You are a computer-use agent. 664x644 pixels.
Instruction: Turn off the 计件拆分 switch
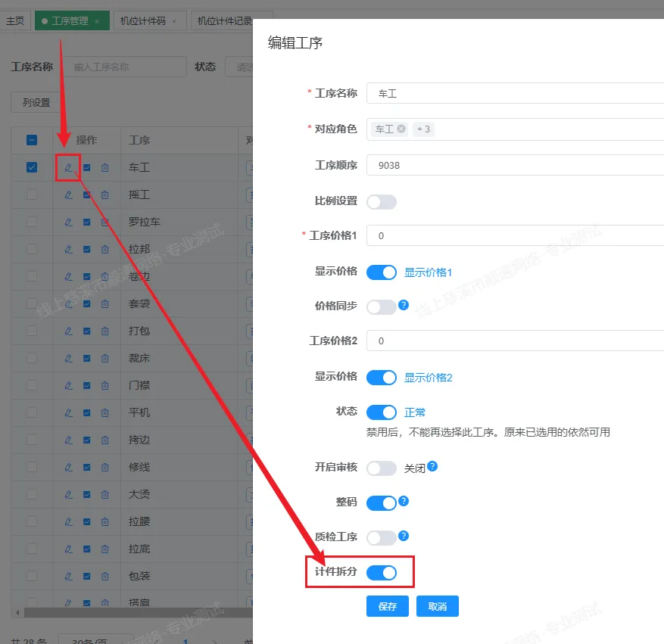tap(381, 573)
